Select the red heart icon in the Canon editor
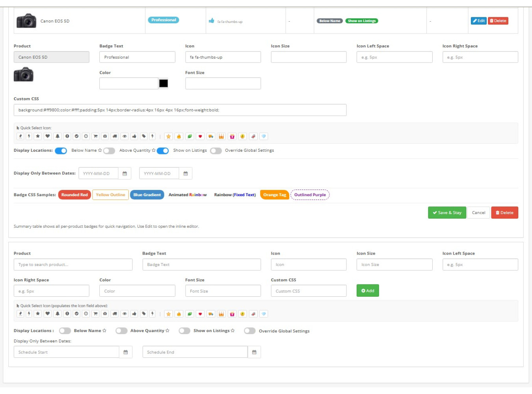532x394 pixels. (200, 136)
